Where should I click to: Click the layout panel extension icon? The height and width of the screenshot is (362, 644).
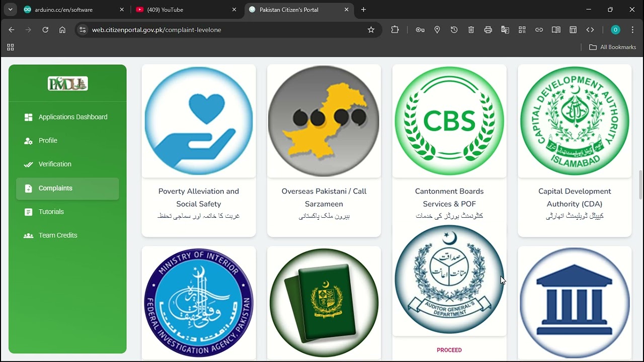[x=573, y=30]
